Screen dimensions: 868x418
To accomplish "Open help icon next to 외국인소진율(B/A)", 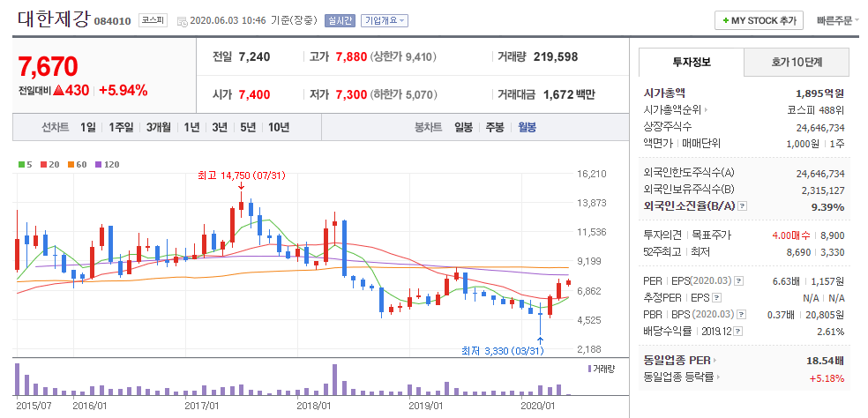I will [x=743, y=206].
